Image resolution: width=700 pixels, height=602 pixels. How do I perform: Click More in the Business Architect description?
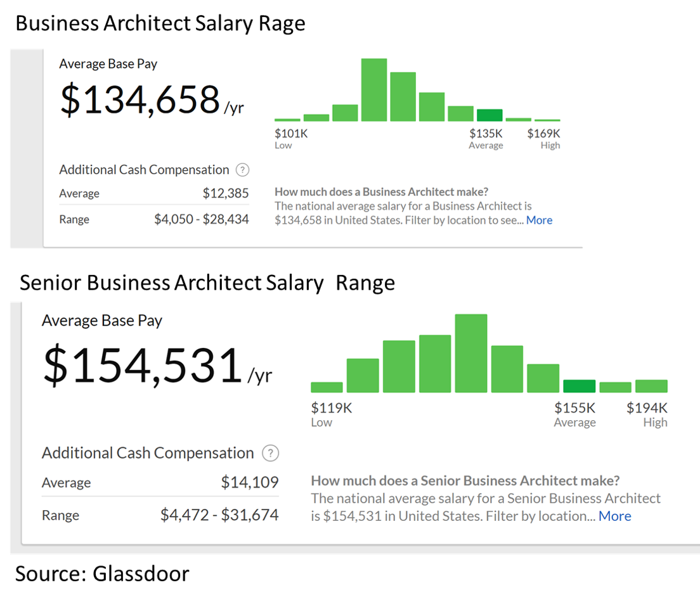[x=540, y=220]
